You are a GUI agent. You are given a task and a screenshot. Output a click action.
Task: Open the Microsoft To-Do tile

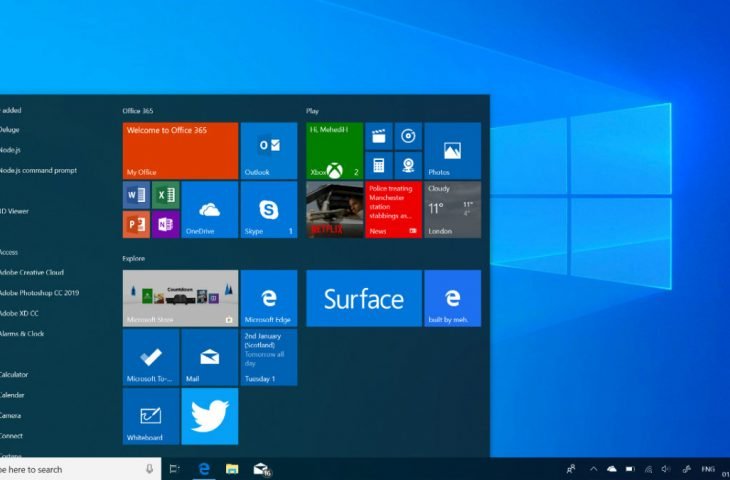pos(151,357)
